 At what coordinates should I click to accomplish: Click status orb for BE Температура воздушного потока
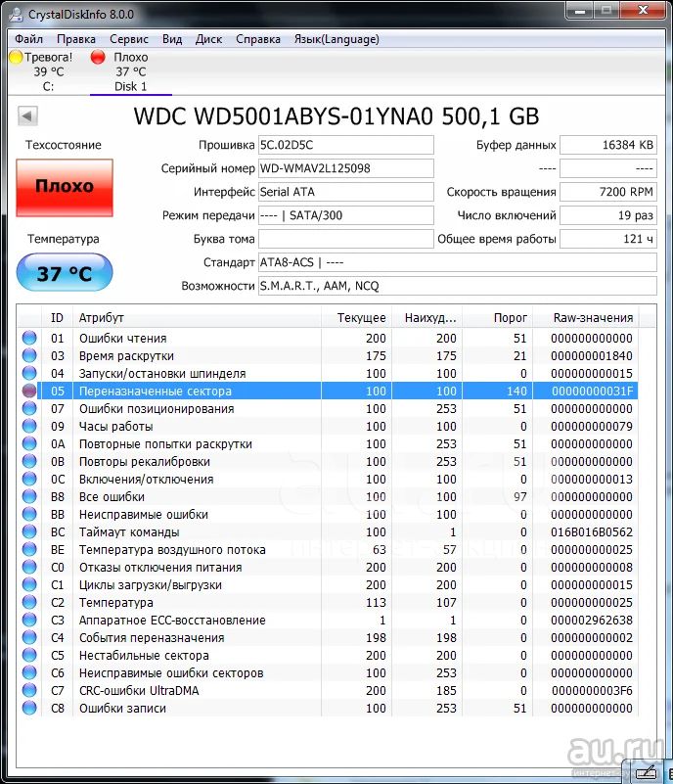[x=29, y=549]
